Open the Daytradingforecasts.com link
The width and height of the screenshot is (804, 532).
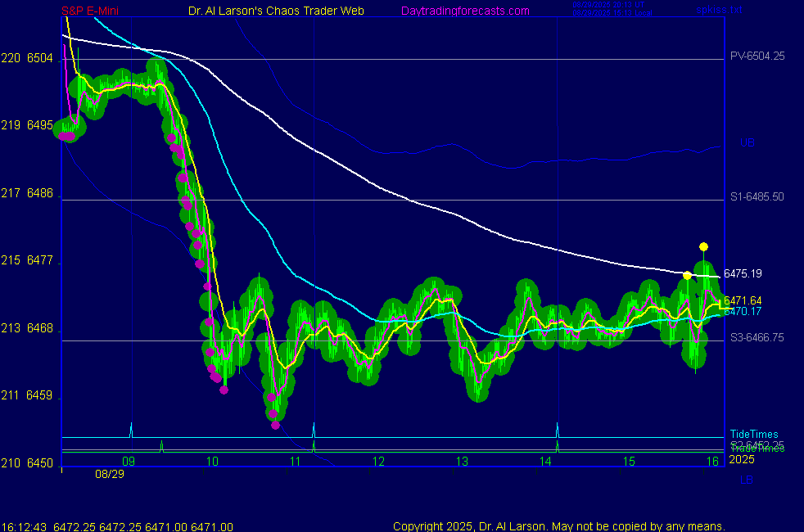[464, 11]
